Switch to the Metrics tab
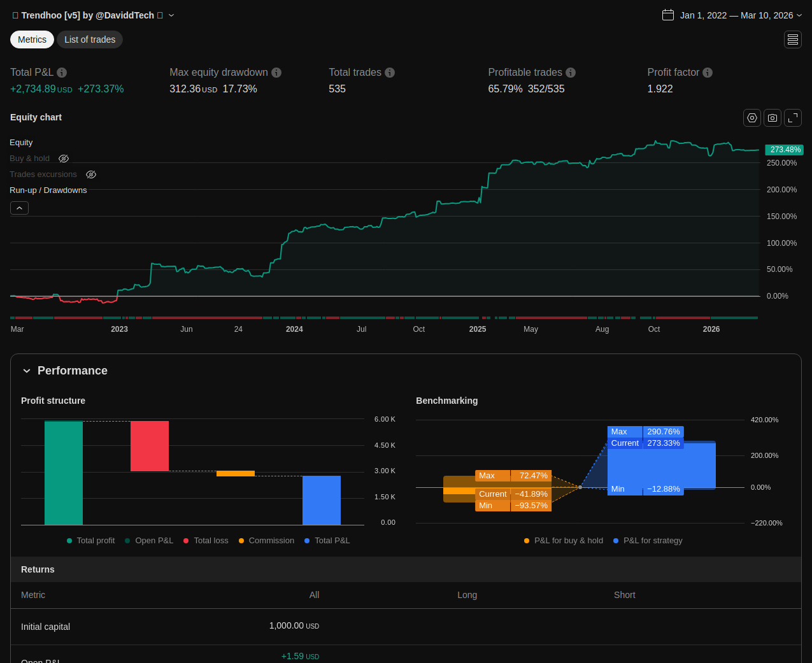This screenshot has height=663, width=812. (32, 39)
